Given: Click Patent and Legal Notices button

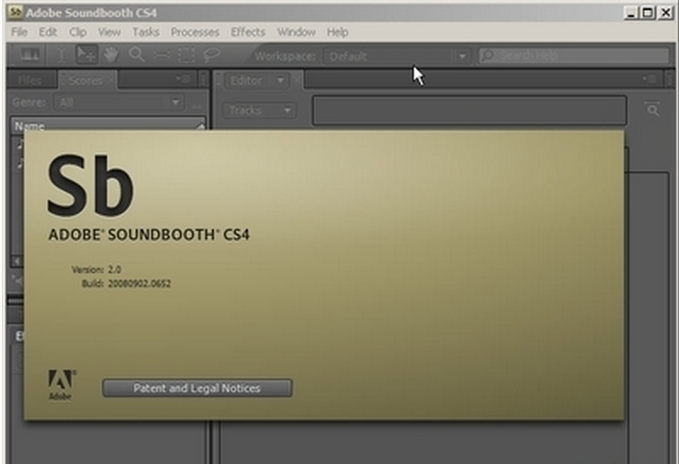Looking at the screenshot, I should click(197, 387).
